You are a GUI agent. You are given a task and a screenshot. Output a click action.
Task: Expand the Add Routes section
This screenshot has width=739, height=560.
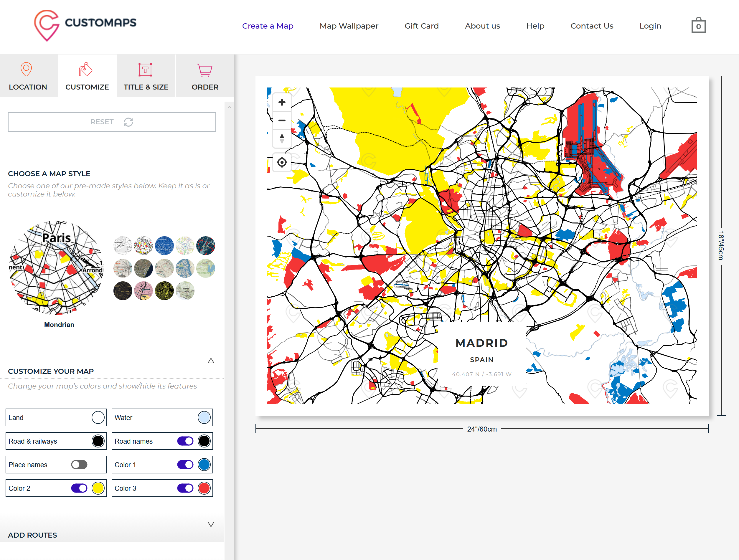click(211, 524)
